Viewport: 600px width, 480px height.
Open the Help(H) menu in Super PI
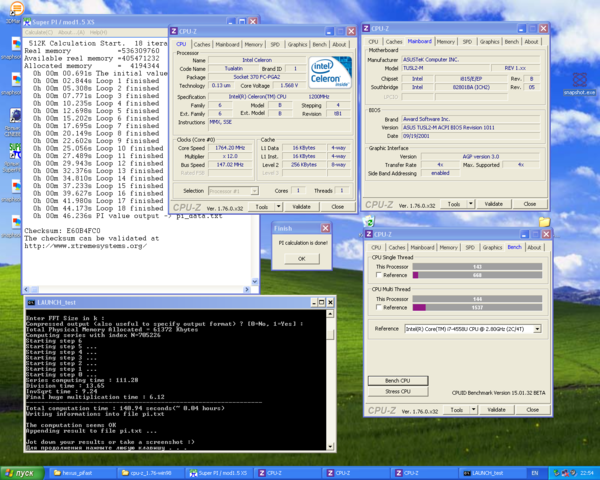[x=98, y=33]
